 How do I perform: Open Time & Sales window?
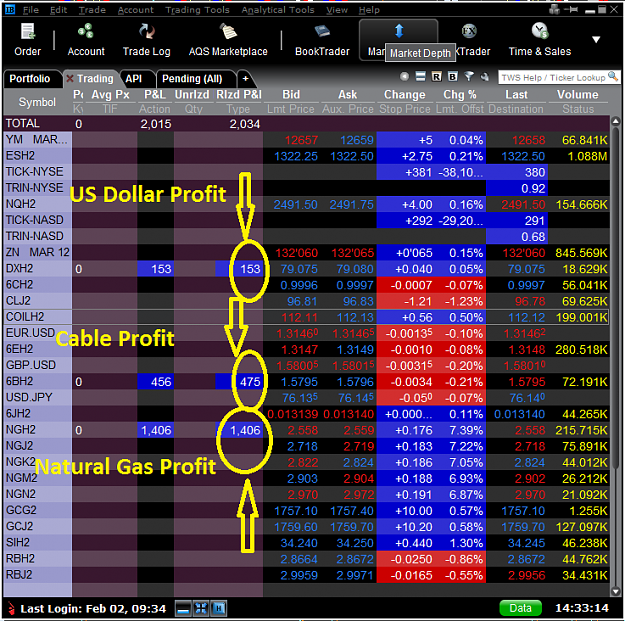click(540, 40)
